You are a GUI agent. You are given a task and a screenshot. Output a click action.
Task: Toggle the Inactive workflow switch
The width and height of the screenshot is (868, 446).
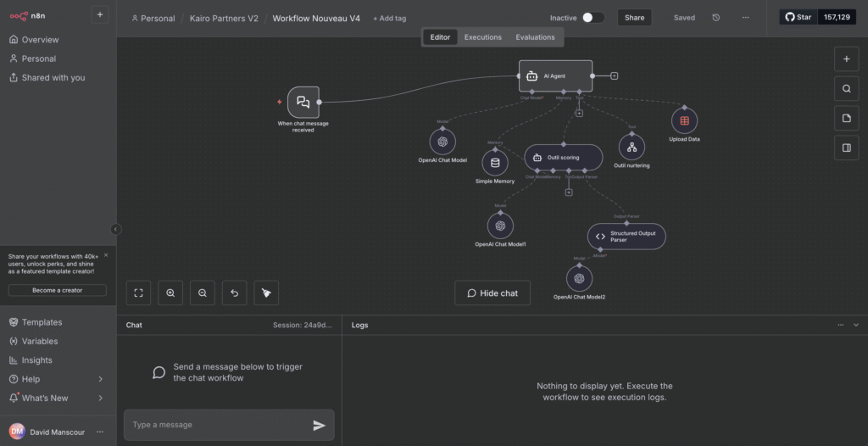[593, 18]
